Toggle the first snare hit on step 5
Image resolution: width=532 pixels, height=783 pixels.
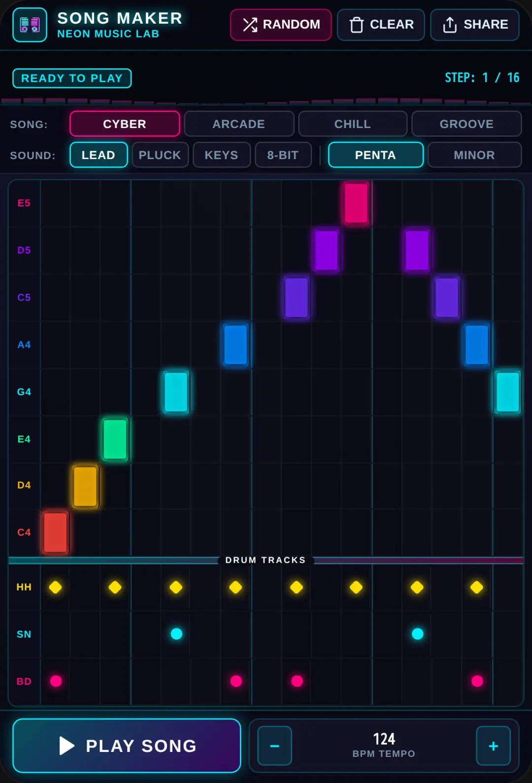coord(176,634)
